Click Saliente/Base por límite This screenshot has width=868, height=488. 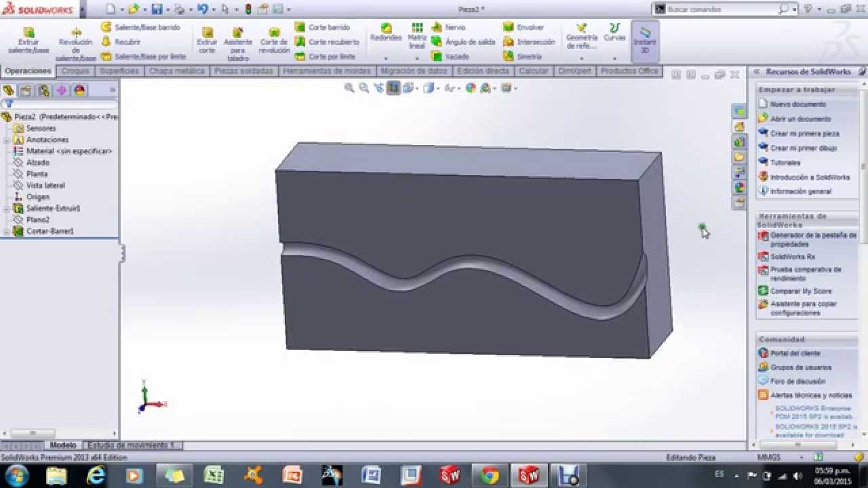point(143,56)
